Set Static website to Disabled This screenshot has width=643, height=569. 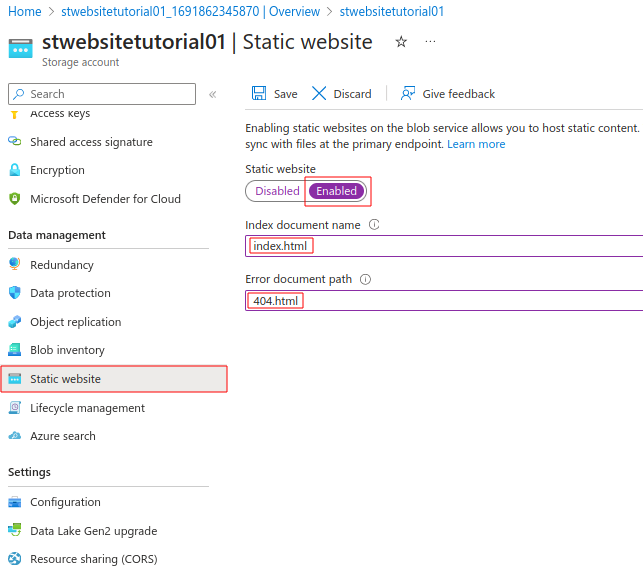[x=277, y=191]
